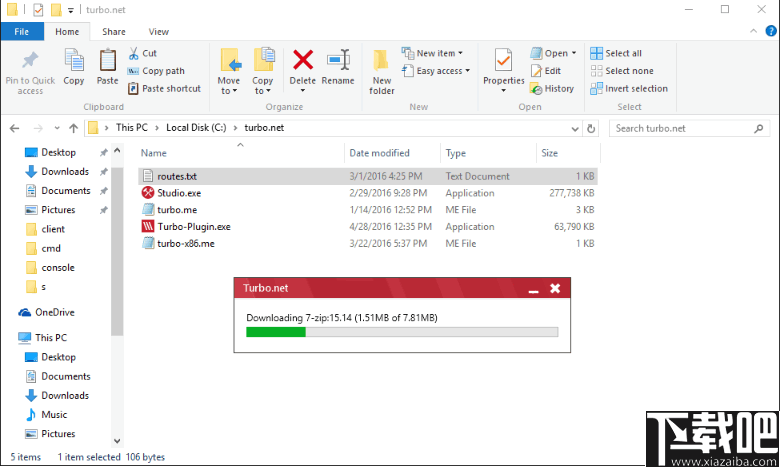Image resolution: width=781 pixels, height=467 pixels.
Task: Go back with the back arrow
Action: [14, 128]
